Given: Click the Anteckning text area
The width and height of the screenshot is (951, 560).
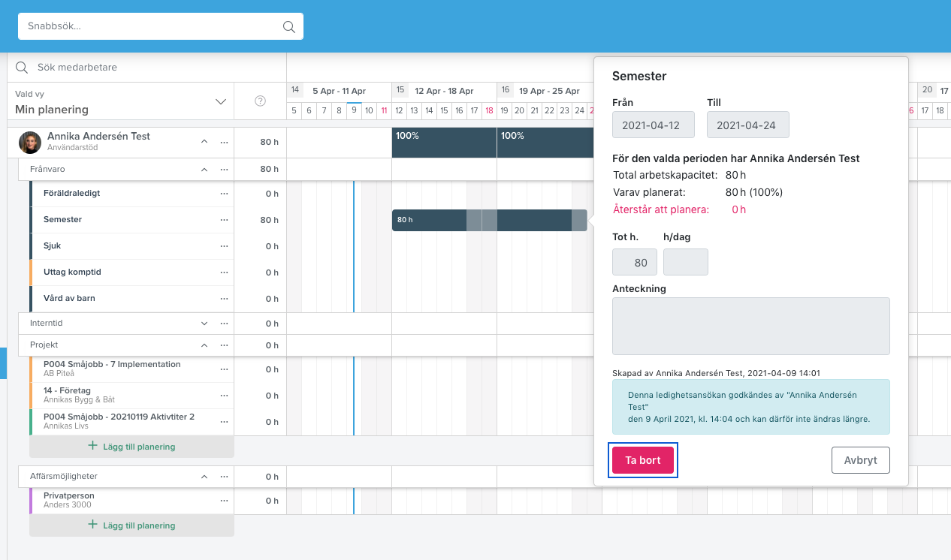Looking at the screenshot, I should [751, 326].
